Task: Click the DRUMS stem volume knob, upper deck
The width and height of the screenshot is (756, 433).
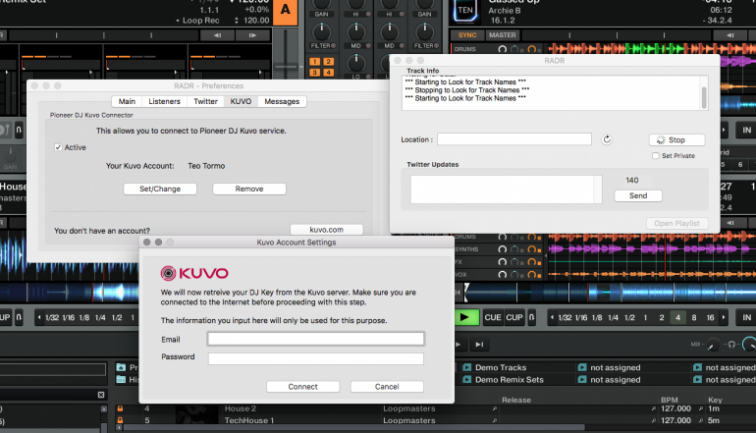Action: pos(502,49)
